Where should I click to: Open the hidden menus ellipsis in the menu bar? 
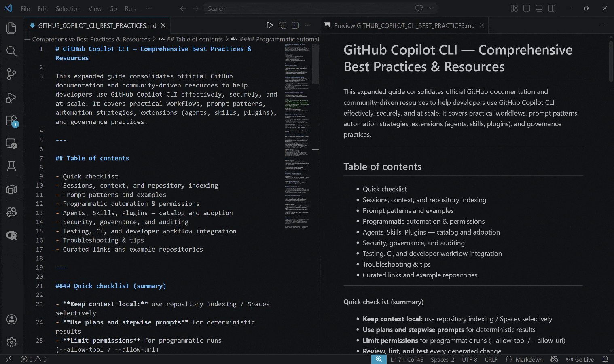coord(148,8)
